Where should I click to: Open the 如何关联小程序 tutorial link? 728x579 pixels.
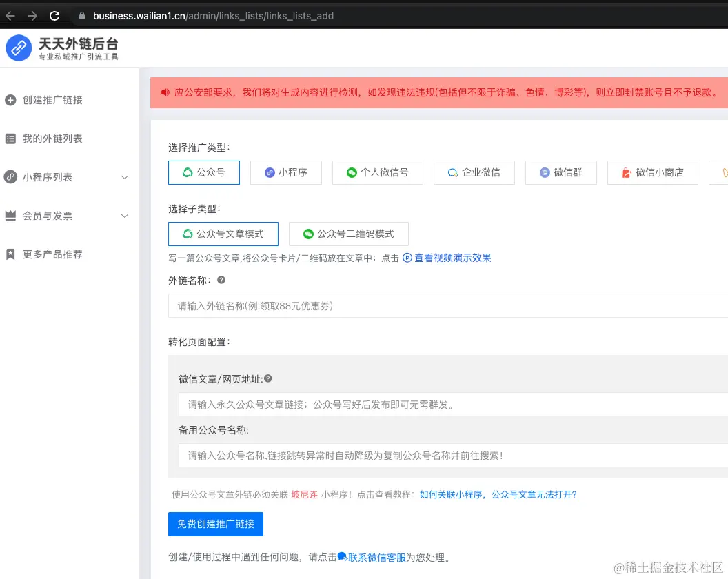[x=451, y=494]
